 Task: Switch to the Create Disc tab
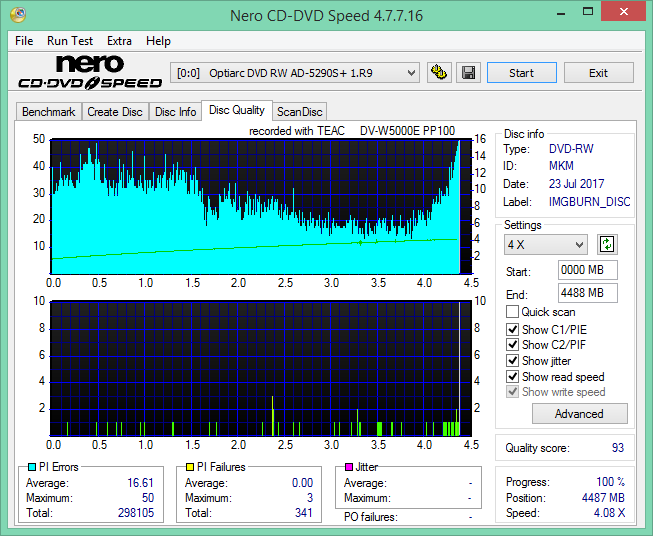(115, 112)
